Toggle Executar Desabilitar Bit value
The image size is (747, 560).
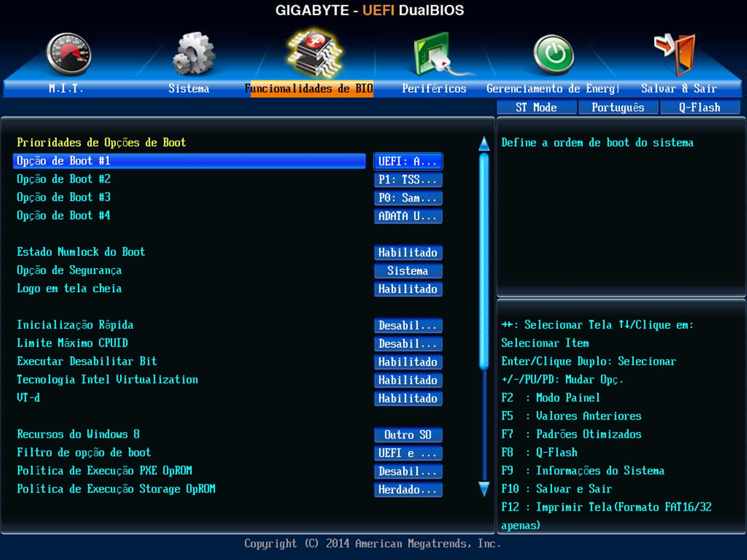408,362
